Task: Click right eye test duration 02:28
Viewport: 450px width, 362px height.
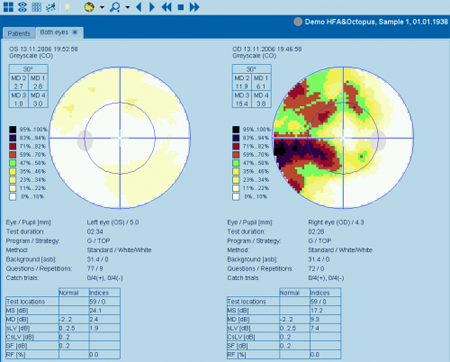Action: 316,232
